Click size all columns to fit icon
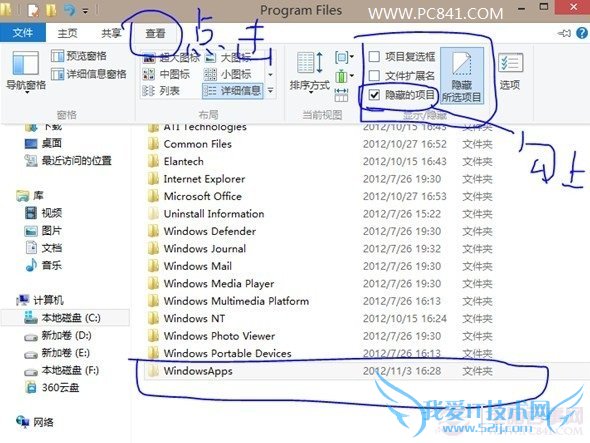Image resolution: width=590 pixels, height=443 pixels. 341,95
